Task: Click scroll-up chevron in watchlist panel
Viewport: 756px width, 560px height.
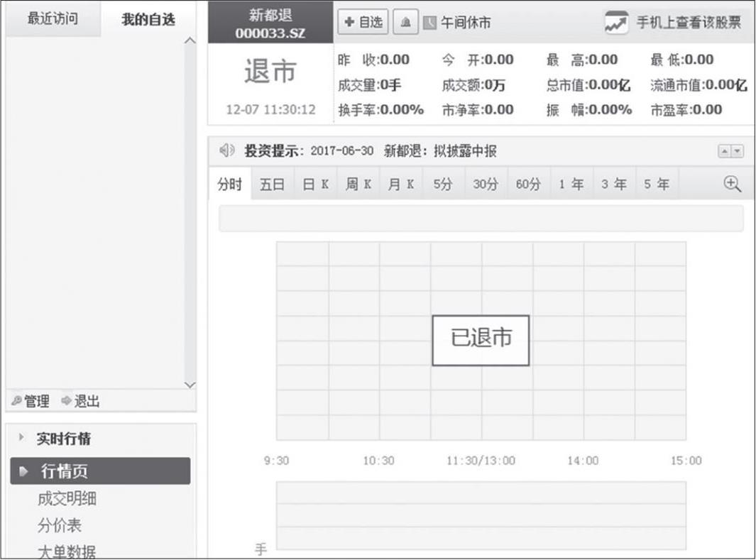Action: coord(190,40)
